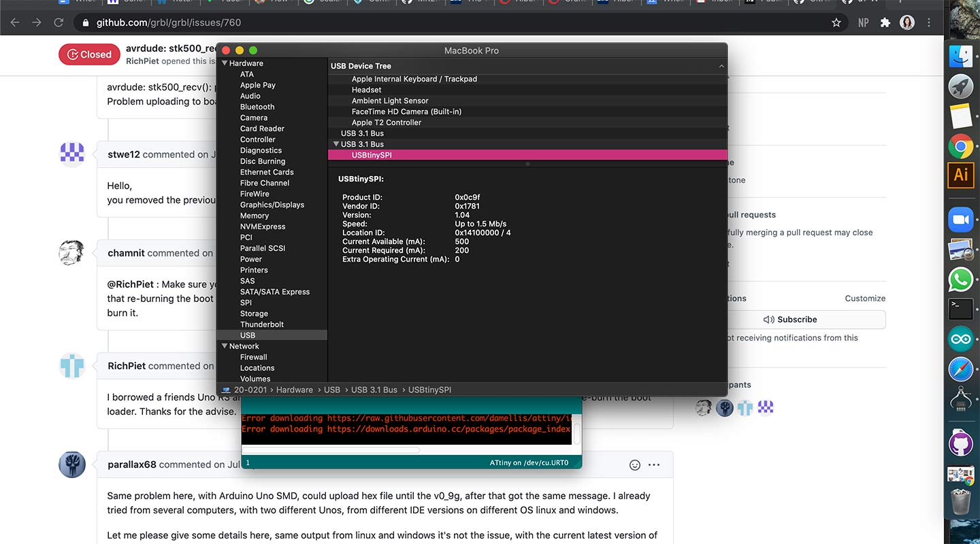
Task: Click chamnit's avatar beside the comment
Action: [x=72, y=253]
